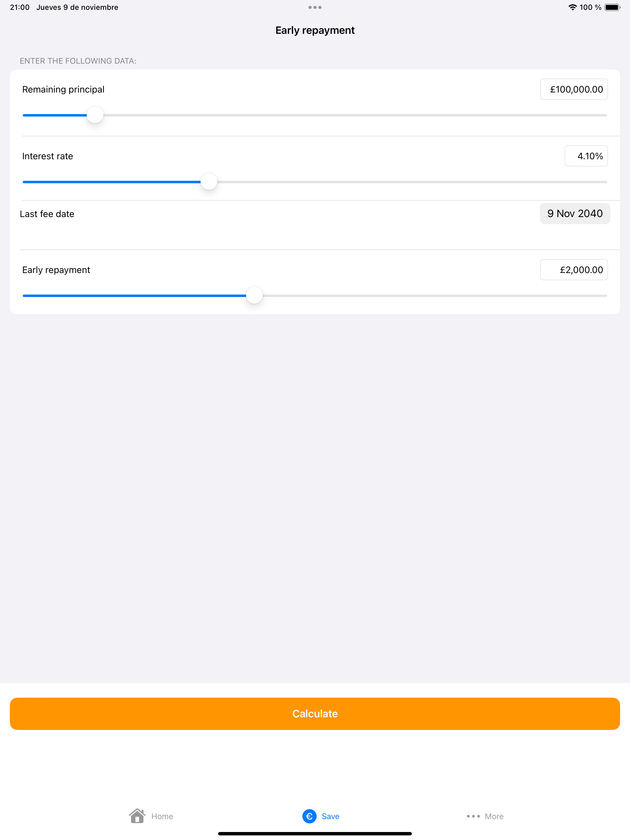
Task: Tap the Wi-Fi status icon
Action: 572,7
